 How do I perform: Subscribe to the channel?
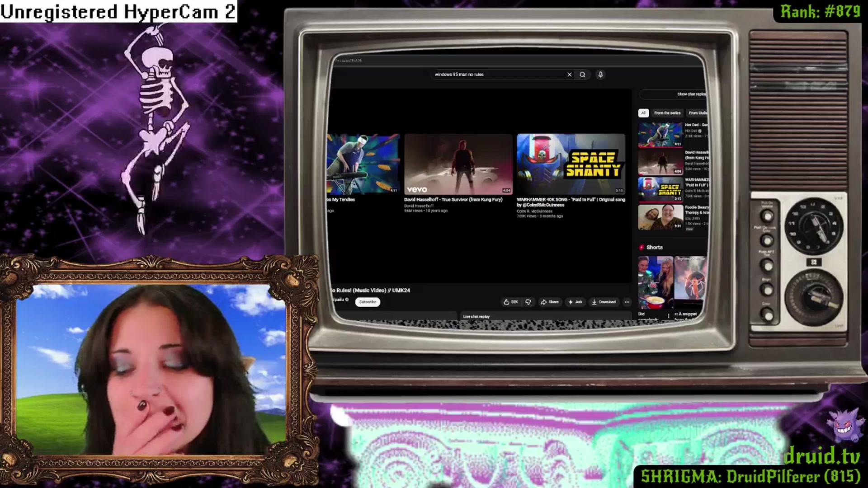point(368,302)
